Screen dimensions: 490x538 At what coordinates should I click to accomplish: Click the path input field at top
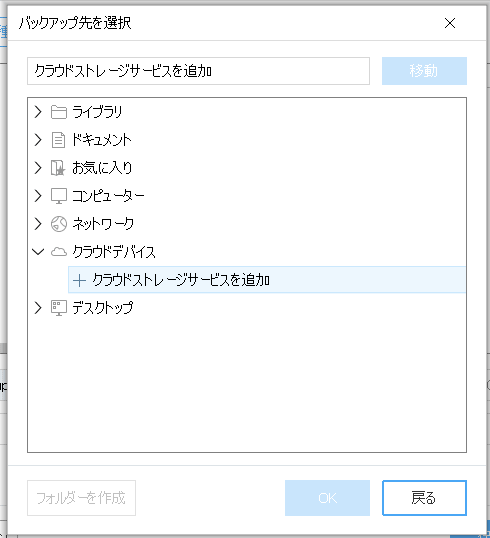pyautogui.click(x=198, y=71)
